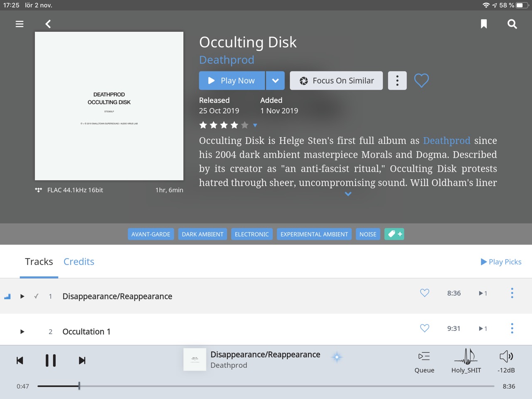
Task: Click the signal path icon near FLAC
Action: click(39, 190)
